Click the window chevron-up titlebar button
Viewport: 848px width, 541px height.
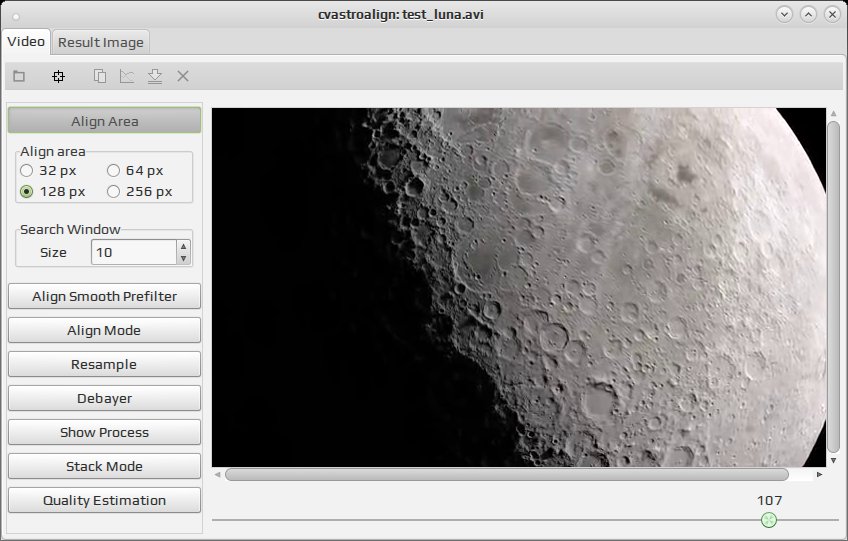coord(808,14)
